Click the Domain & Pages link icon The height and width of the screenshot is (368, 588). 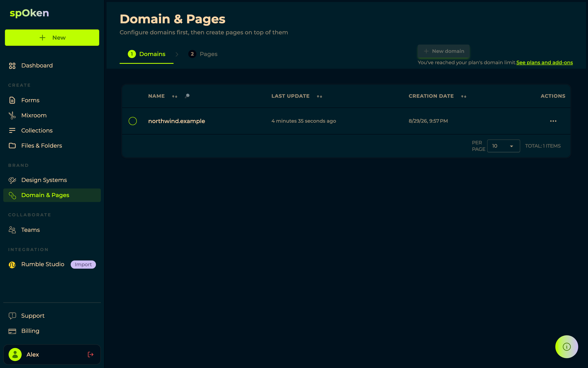12,195
